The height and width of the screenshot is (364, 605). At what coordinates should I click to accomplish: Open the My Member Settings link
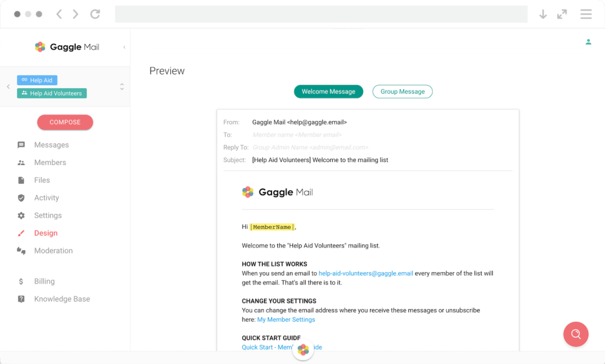pyautogui.click(x=286, y=320)
